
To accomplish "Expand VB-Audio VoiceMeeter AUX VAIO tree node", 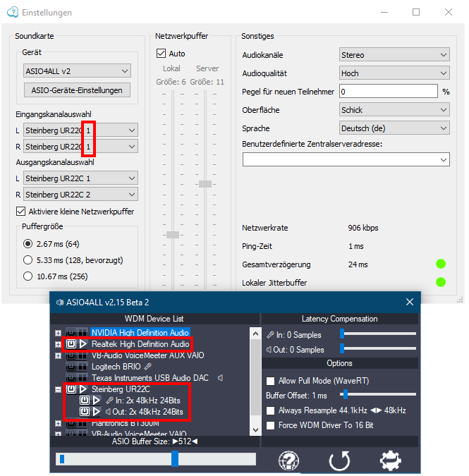I will click(x=59, y=356).
